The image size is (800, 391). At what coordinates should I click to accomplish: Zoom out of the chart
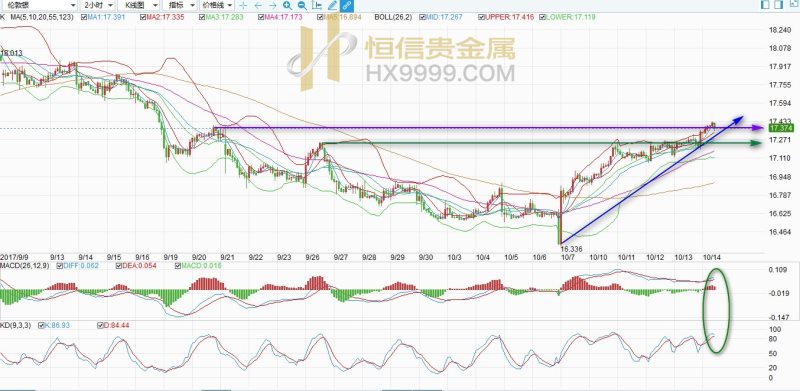tap(302, 6)
